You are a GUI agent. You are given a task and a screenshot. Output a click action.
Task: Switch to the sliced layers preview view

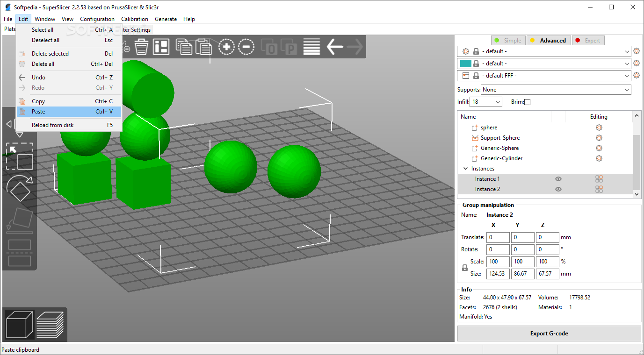pyautogui.click(x=50, y=324)
